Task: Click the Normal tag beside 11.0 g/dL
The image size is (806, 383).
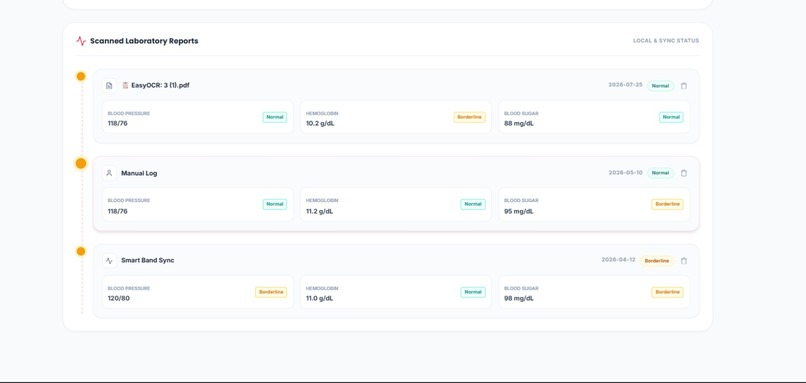Action: tap(473, 292)
